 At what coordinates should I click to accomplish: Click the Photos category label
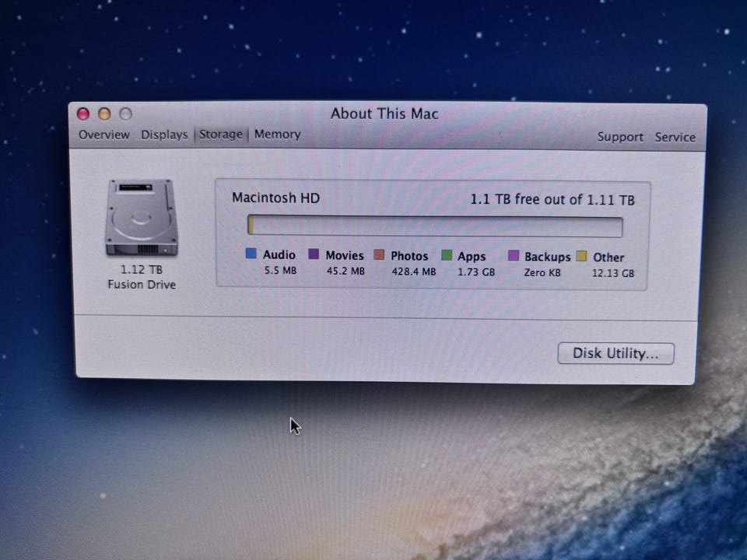[x=409, y=256]
